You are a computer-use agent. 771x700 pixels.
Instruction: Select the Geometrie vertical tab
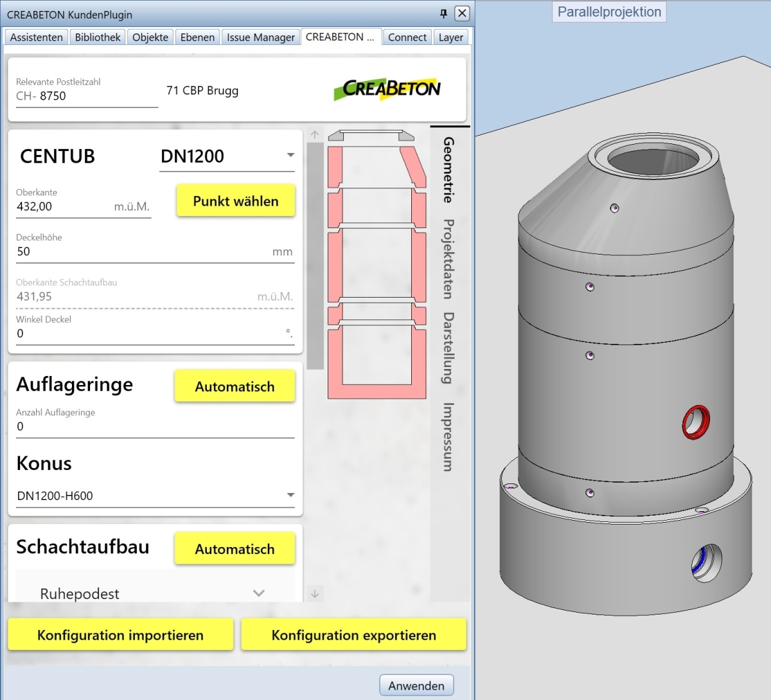(x=448, y=170)
